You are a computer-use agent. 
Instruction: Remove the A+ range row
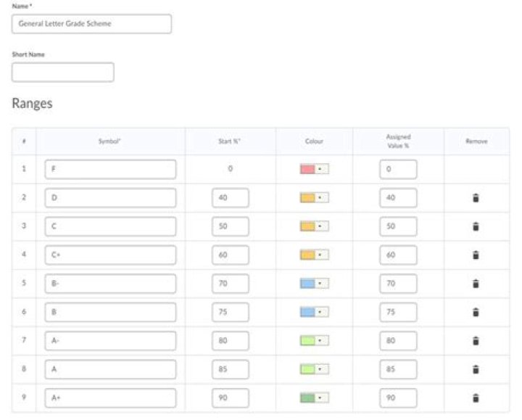click(476, 398)
